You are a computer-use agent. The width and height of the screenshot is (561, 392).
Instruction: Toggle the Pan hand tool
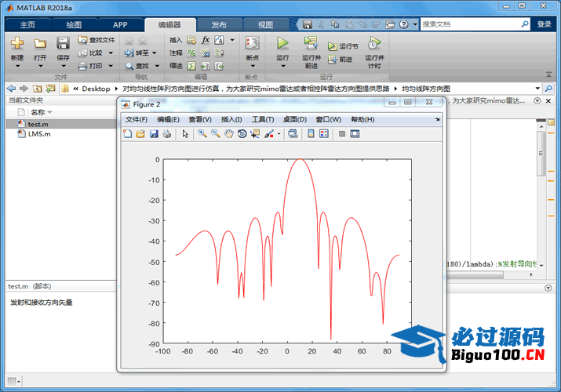coord(228,134)
